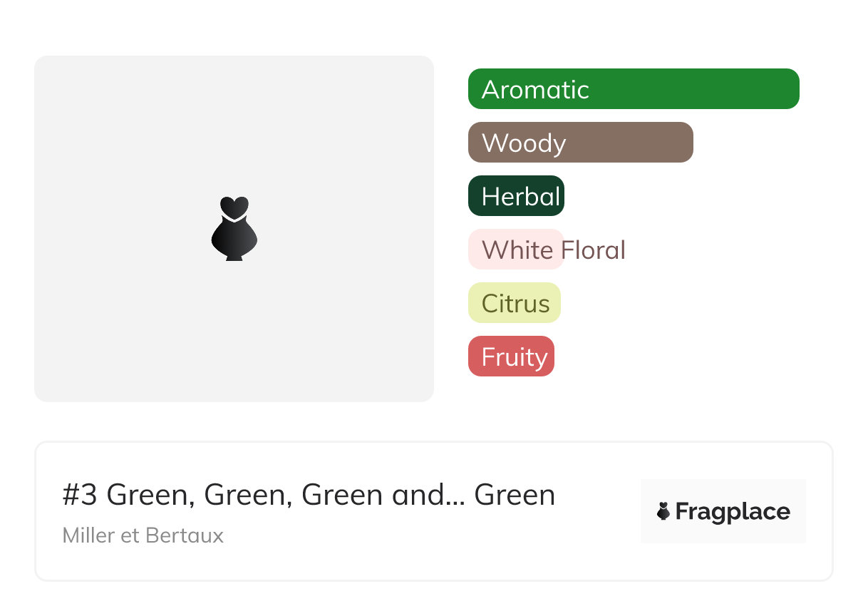This screenshot has height=616, width=868.
Task: Click the word "White" in the White Floral tag
Action: click(517, 250)
